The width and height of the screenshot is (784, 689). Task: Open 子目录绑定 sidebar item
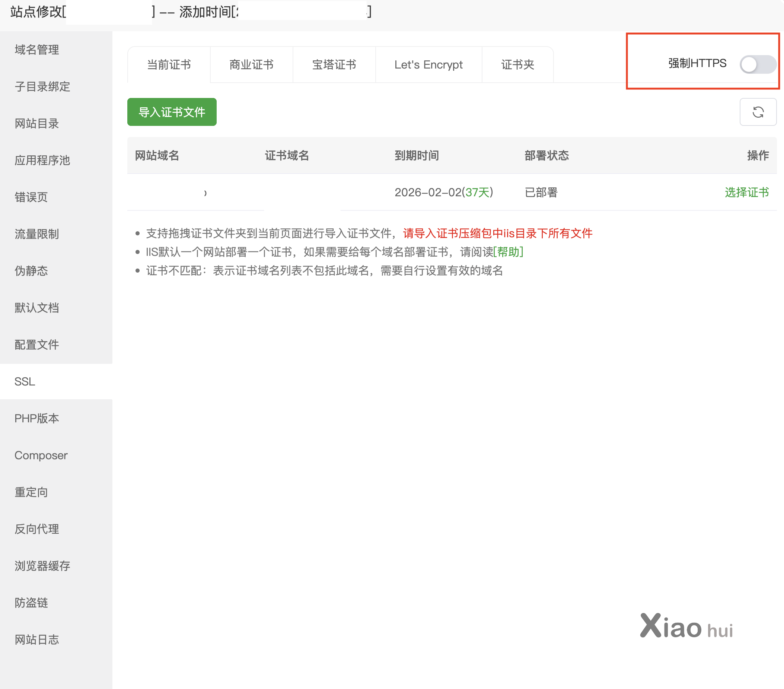pyautogui.click(x=42, y=86)
